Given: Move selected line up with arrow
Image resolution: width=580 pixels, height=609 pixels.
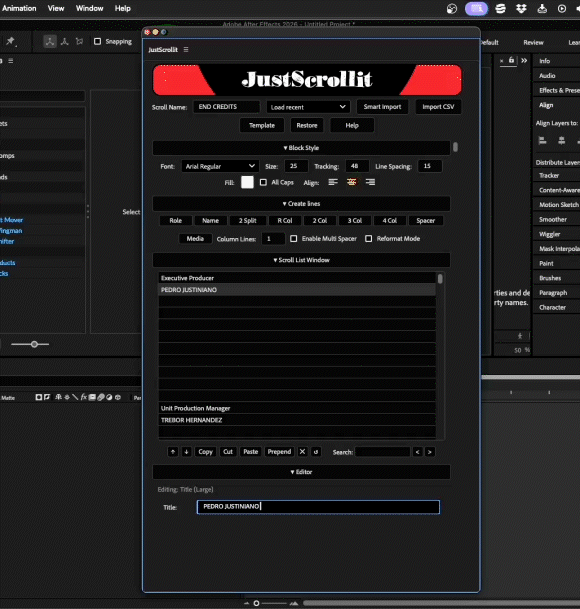Looking at the screenshot, I should tap(173, 452).
